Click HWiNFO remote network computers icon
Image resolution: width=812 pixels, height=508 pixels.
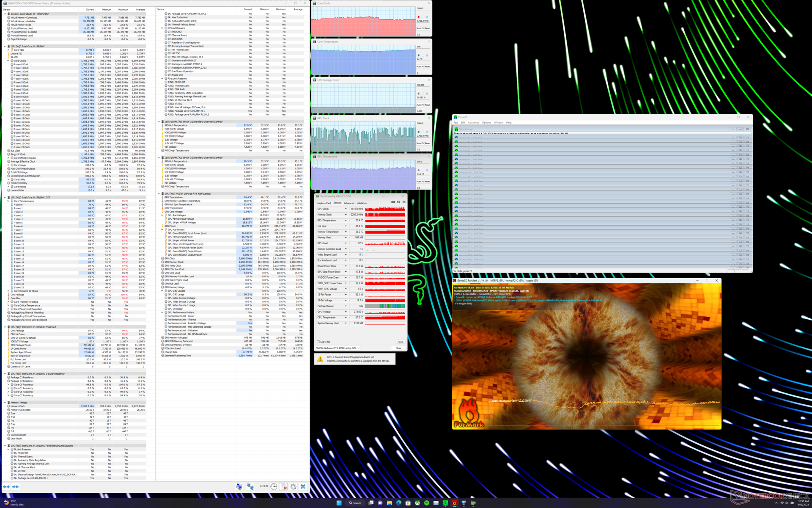[250, 486]
